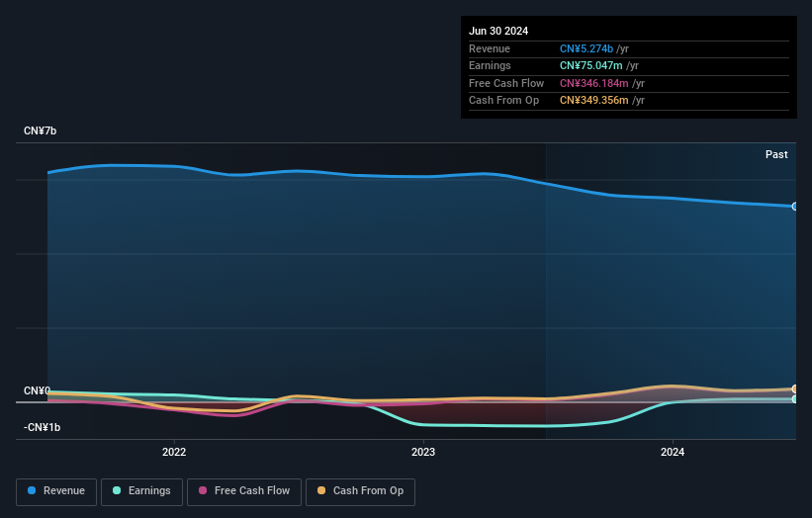Click the Free Cash Flow label in tooltip
The height and width of the screenshot is (518, 812).
pyautogui.click(x=506, y=83)
